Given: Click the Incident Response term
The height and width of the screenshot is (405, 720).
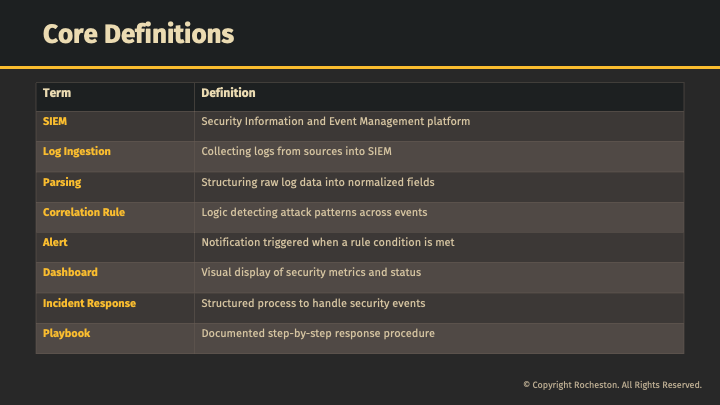Looking at the screenshot, I should (89, 303).
